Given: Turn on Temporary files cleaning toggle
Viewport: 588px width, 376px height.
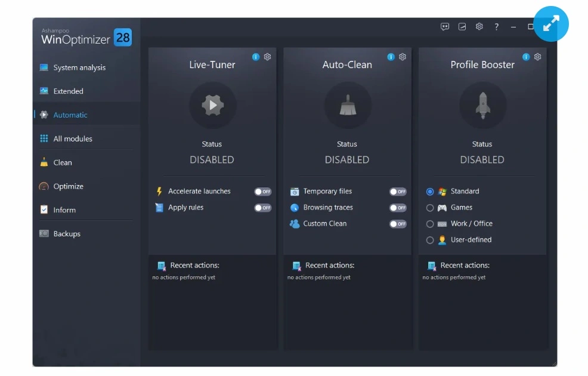Looking at the screenshot, I should pos(398,192).
